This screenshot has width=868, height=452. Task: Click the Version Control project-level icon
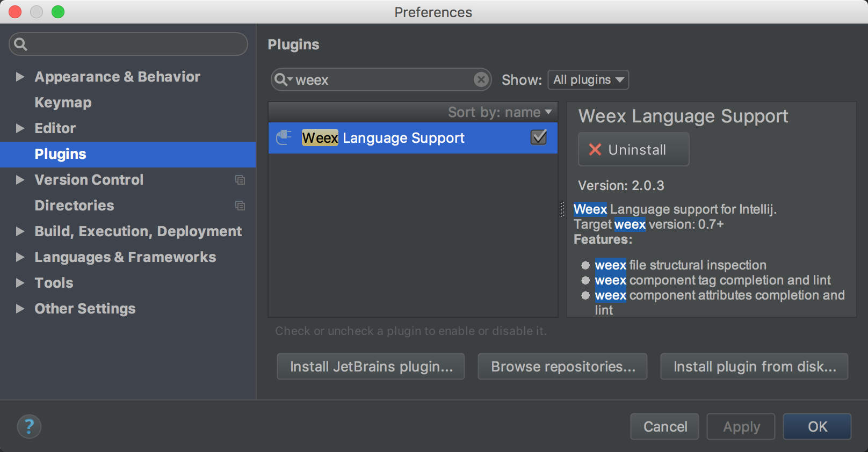tap(240, 180)
